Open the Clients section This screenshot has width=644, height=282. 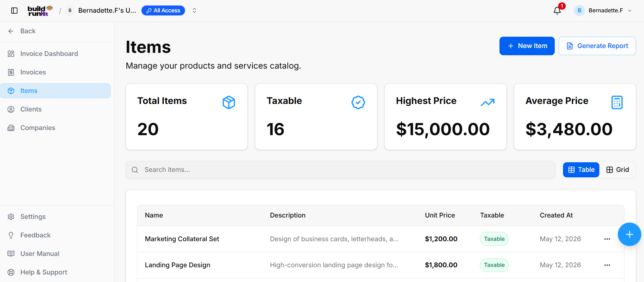click(55, 109)
